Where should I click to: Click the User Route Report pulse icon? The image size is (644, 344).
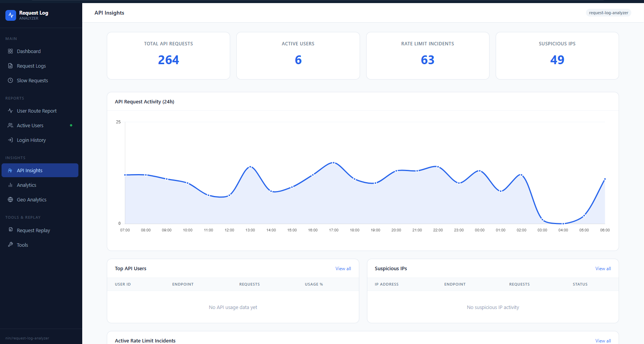(x=10, y=111)
